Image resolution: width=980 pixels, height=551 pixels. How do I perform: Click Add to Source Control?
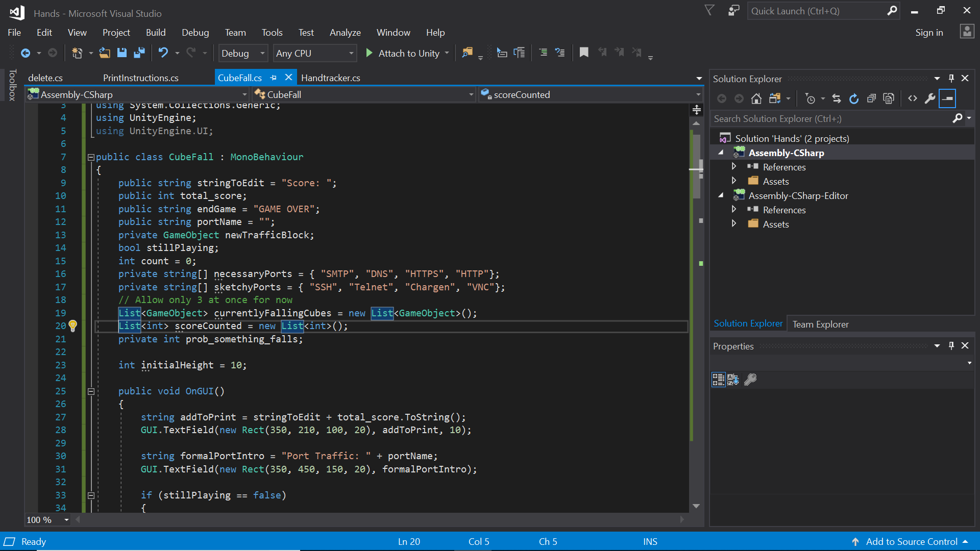(x=911, y=541)
